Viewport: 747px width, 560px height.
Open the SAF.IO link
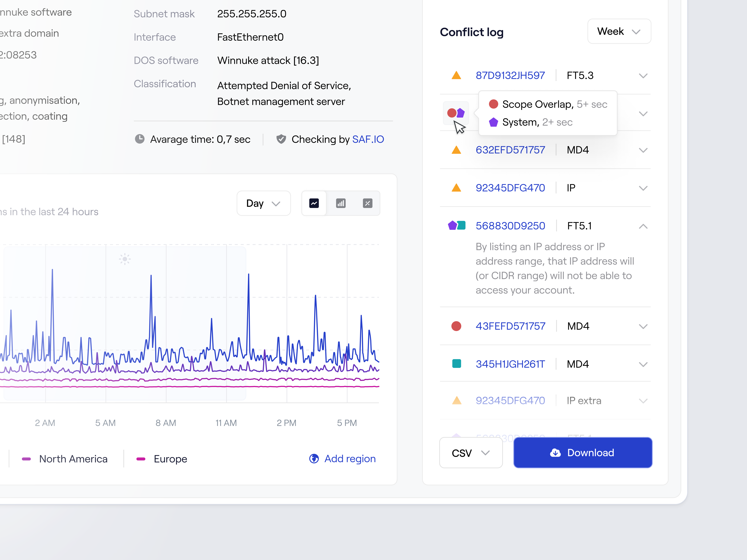point(368,139)
